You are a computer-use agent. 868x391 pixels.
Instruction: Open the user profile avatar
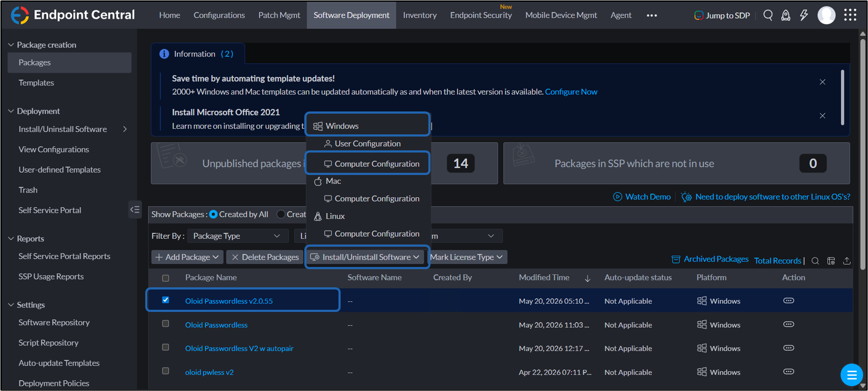point(826,15)
